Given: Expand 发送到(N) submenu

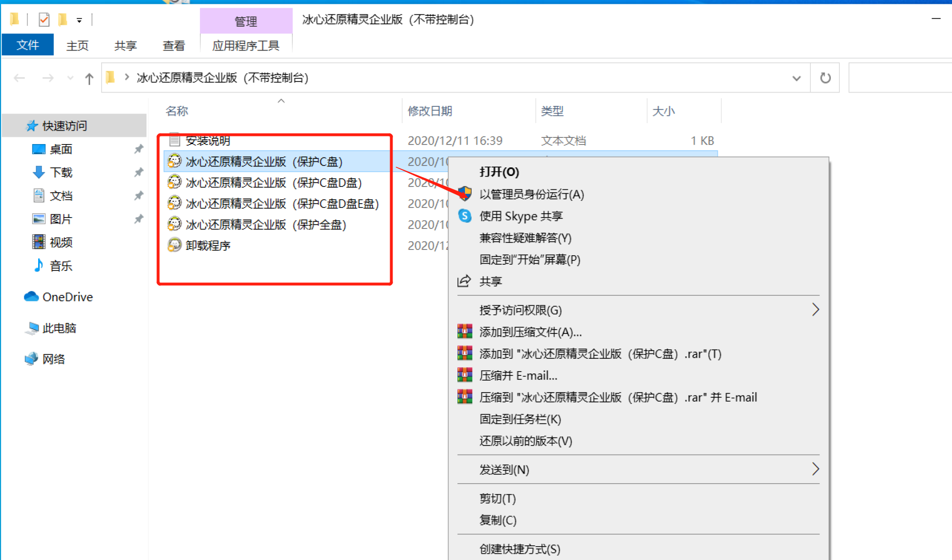Looking at the screenshot, I should point(816,469).
